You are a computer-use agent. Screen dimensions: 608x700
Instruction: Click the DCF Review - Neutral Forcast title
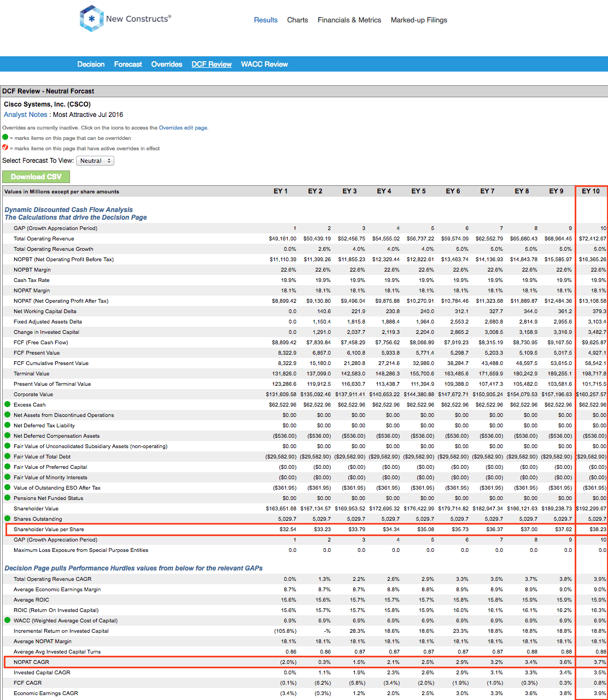tap(48, 91)
